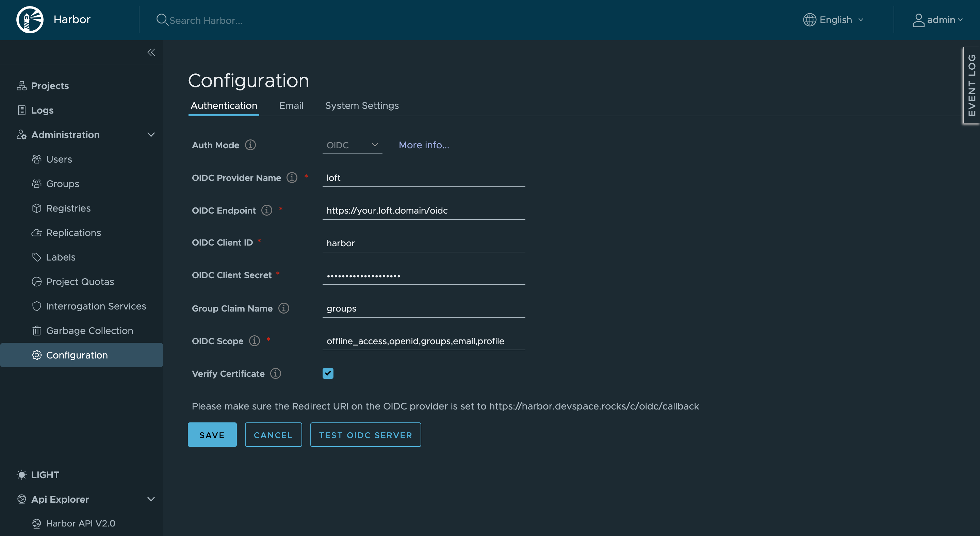Show OIDC Provider Name info tooltip
The width and height of the screenshot is (980, 536).
(x=292, y=178)
